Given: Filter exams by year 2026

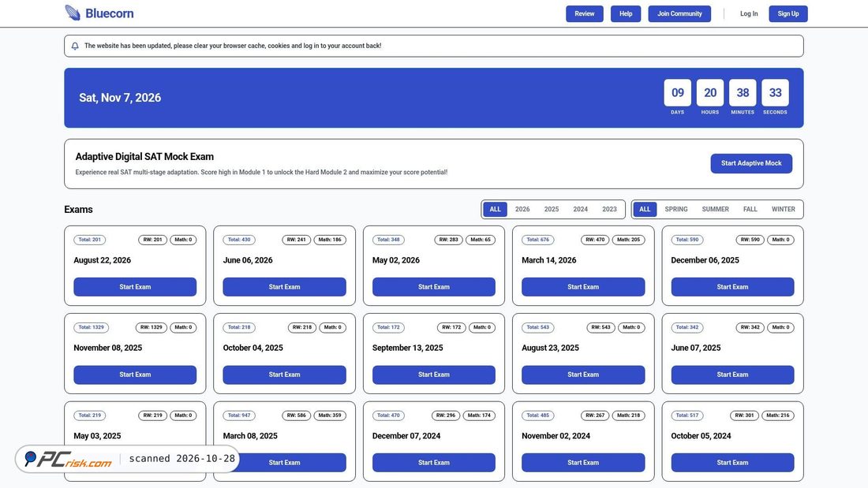Looking at the screenshot, I should click(x=522, y=209).
